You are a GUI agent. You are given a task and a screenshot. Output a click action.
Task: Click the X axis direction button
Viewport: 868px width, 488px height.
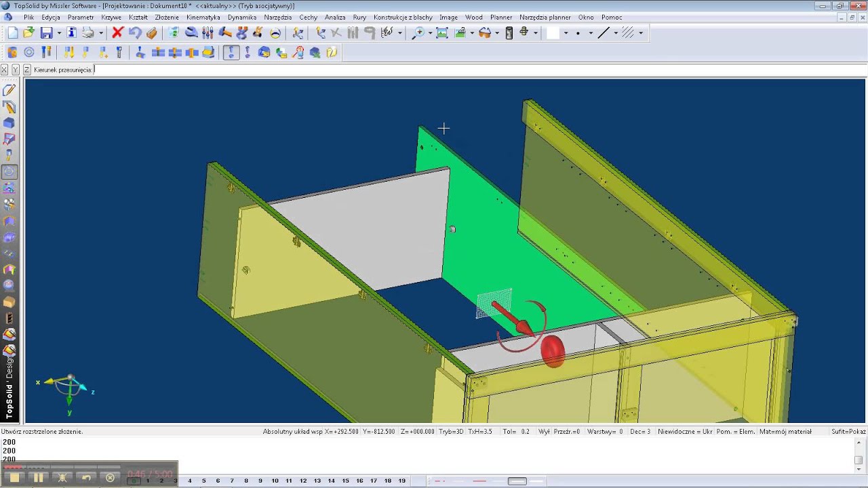[x=5, y=70]
